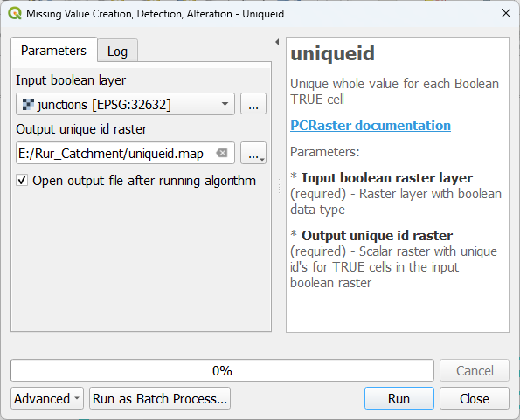Image resolution: width=520 pixels, height=420 pixels.
Task: Clear the output path with the backspace icon
Action: (221, 153)
